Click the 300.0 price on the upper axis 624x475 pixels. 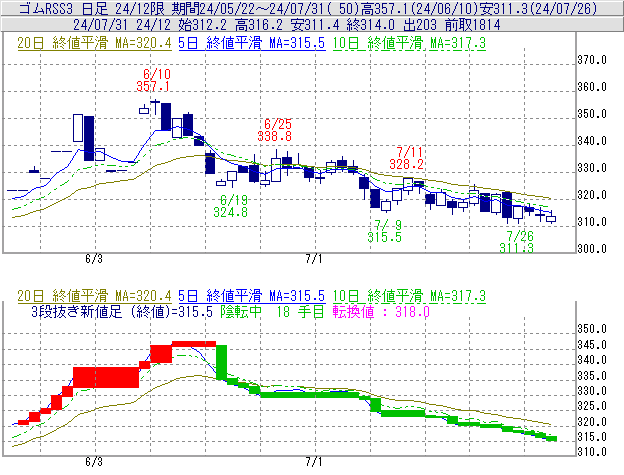[592, 249]
